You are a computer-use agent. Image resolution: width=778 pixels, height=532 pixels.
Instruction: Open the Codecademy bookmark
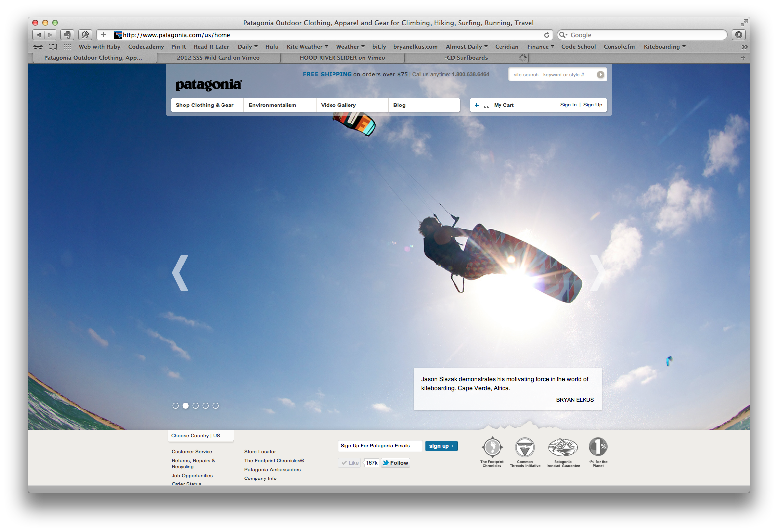[x=146, y=47]
